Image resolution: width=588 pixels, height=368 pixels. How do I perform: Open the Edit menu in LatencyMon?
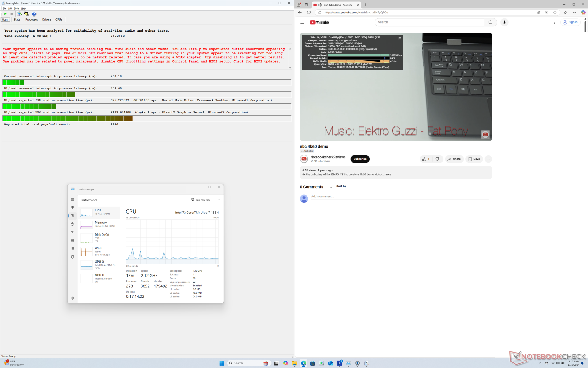[10, 8]
